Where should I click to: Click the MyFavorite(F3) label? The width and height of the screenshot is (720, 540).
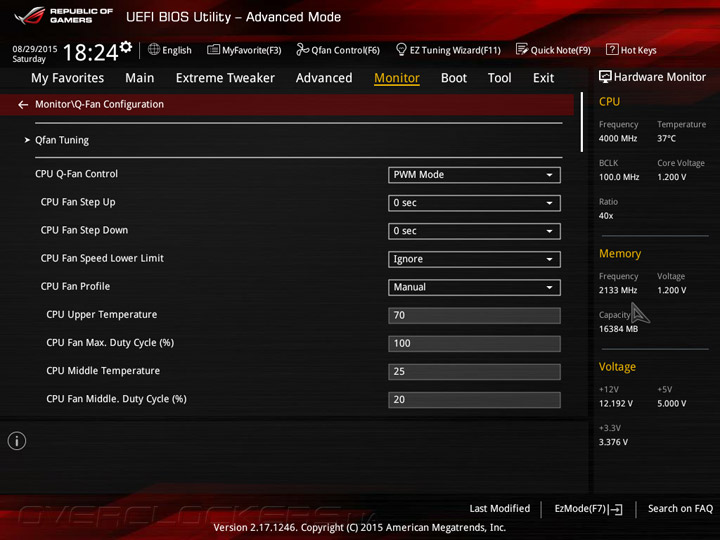point(252,50)
